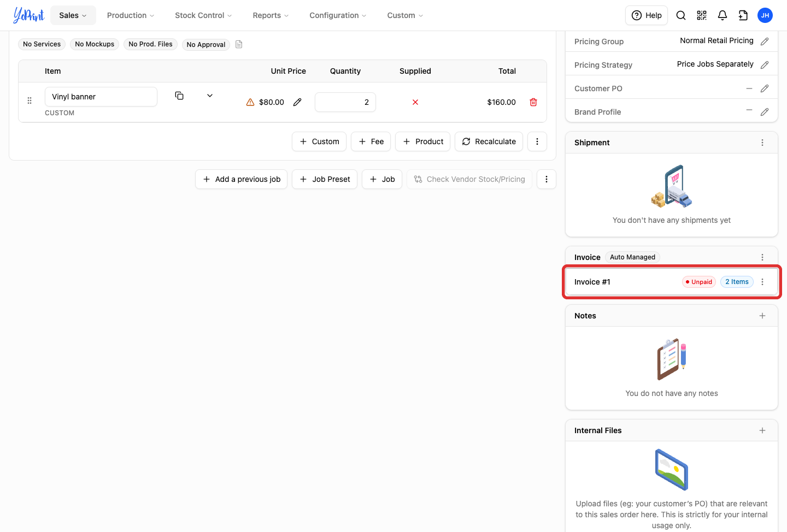Duplicate the Vinyl banner line item
The width and height of the screenshot is (787, 532).
click(x=179, y=96)
